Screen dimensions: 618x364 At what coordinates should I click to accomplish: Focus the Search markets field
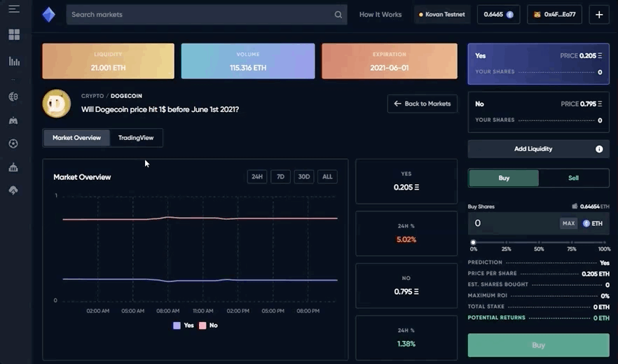pyautogui.click(x=207, y=15)
